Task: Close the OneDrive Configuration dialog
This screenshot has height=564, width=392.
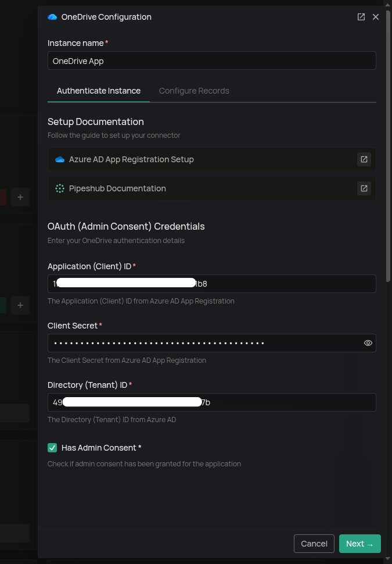Action: (x=376, y=17)
